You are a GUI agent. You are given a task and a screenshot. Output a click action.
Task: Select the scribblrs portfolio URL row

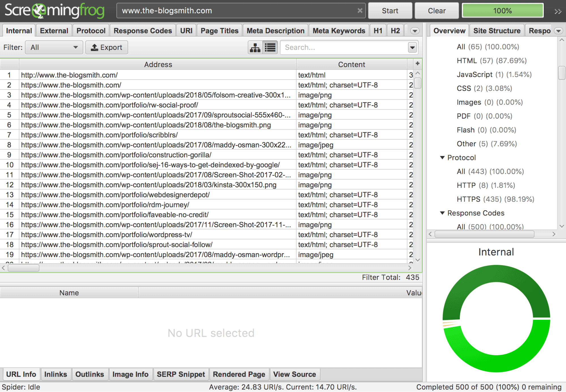pyautogui.click(x=207, y=135)
